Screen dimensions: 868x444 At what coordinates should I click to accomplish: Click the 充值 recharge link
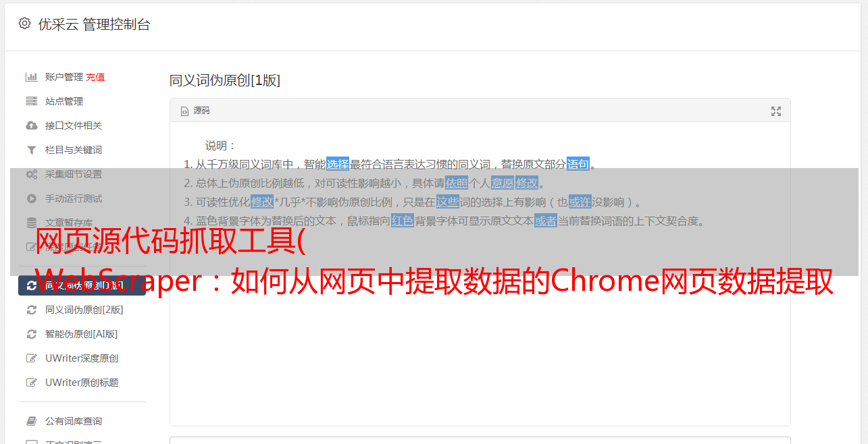point(95,77)
